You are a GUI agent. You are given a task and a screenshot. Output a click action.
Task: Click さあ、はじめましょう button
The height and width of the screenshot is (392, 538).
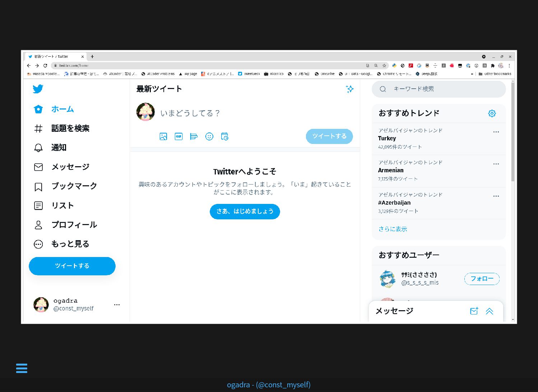[245, 211]
